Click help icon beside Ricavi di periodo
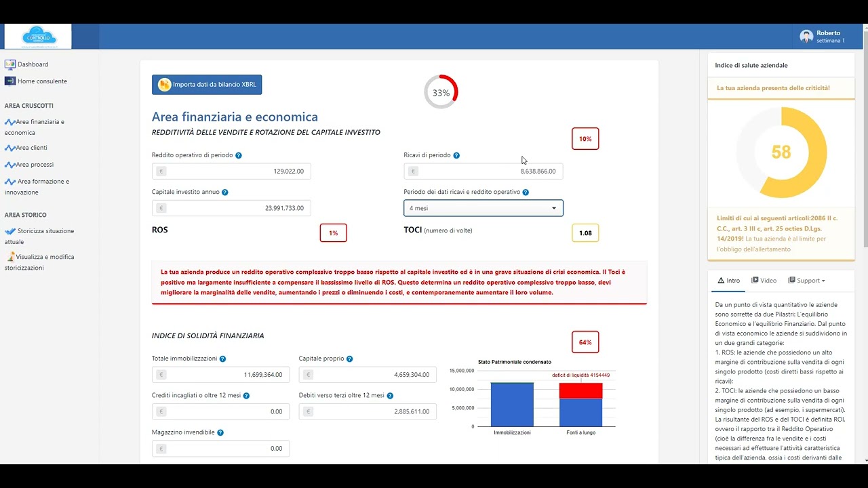 click(x=456, y=155)
